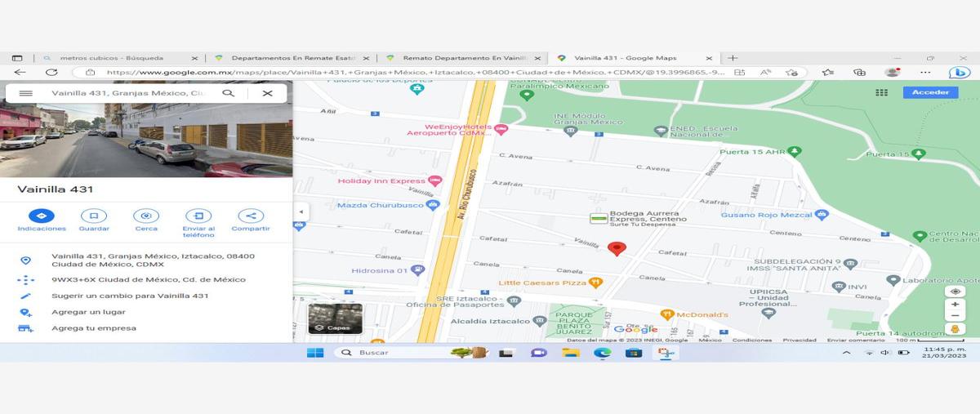Click the yellow Street View pegman

tap(955, 329)
